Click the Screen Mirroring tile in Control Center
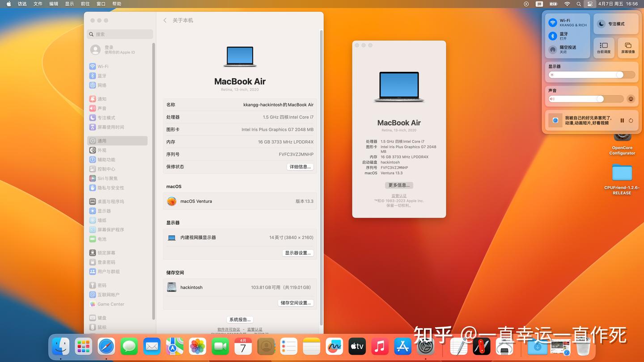Screen dimensions: 644x362 pyautogui.click(x=627, y=48)
